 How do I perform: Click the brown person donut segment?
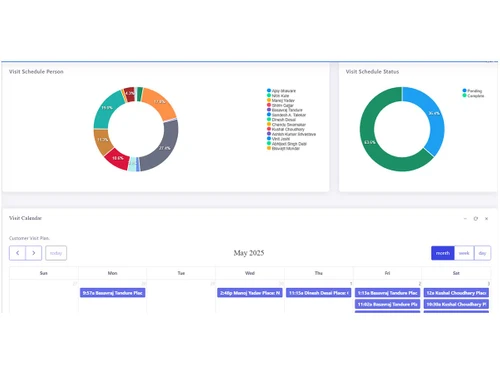(103, 140)
